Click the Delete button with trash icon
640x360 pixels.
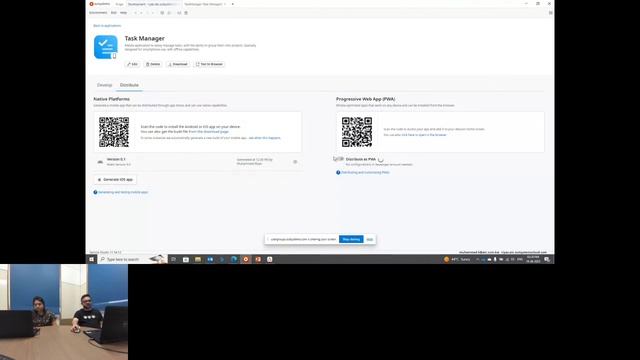point(153,64)
